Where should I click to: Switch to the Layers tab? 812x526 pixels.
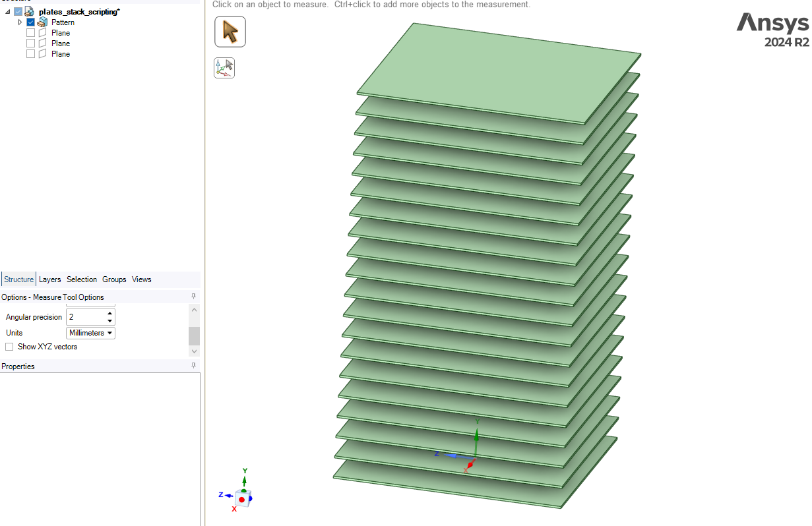coord(49,279)
